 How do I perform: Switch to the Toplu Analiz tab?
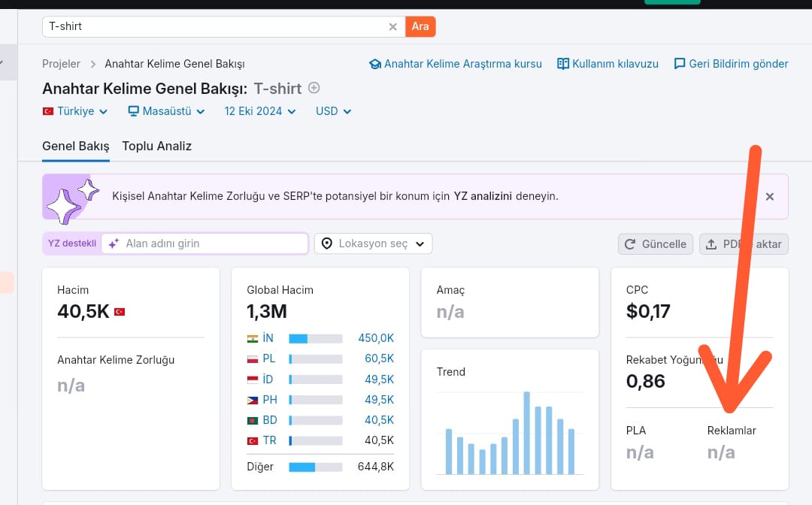coord(157,147)
